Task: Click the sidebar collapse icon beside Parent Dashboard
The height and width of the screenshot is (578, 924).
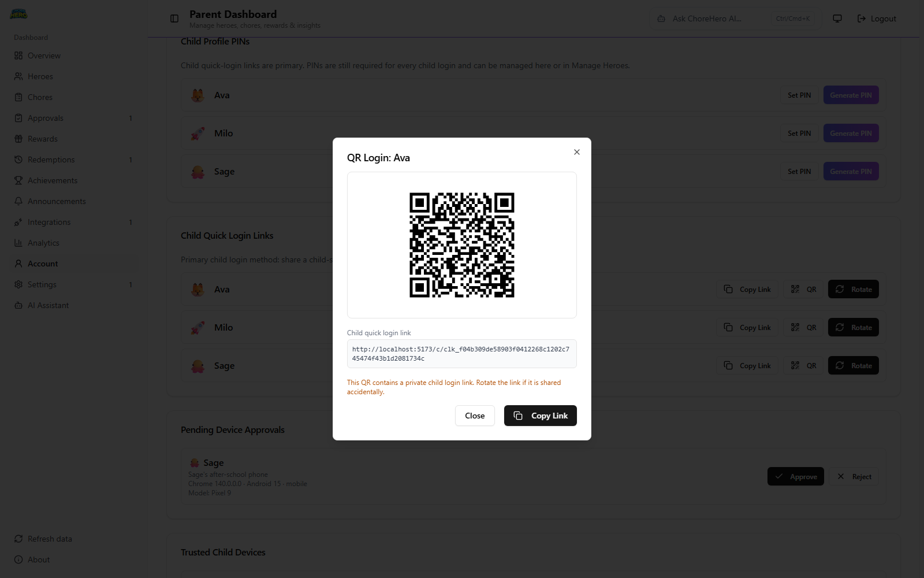Action: click(174, 18)
